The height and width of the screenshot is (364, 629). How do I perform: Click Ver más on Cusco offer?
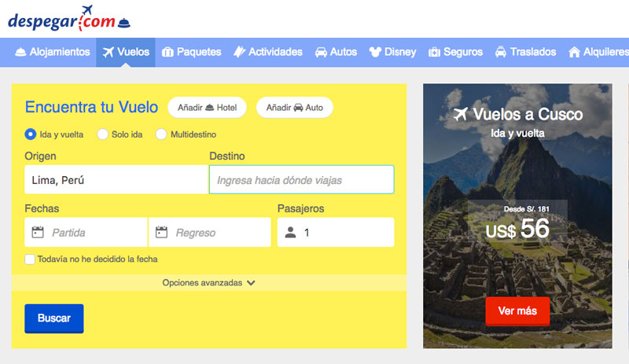(x=517, y=311)
